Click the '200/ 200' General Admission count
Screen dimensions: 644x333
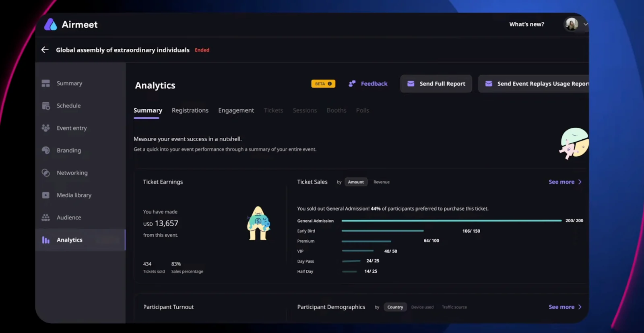[x=574, y=221]
